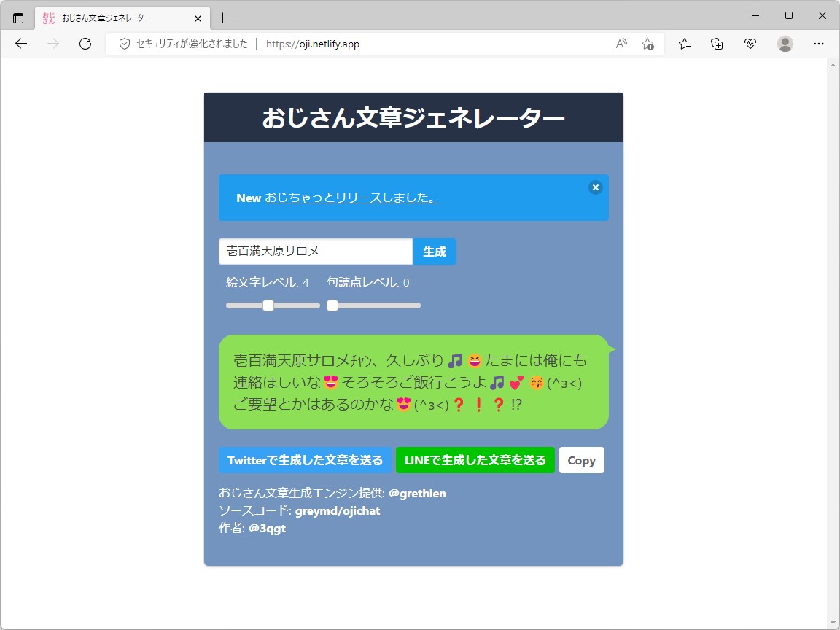Screen dimensions: 840x630
Task: Add this page to favorites via star icon
Action: click(647, 44)
